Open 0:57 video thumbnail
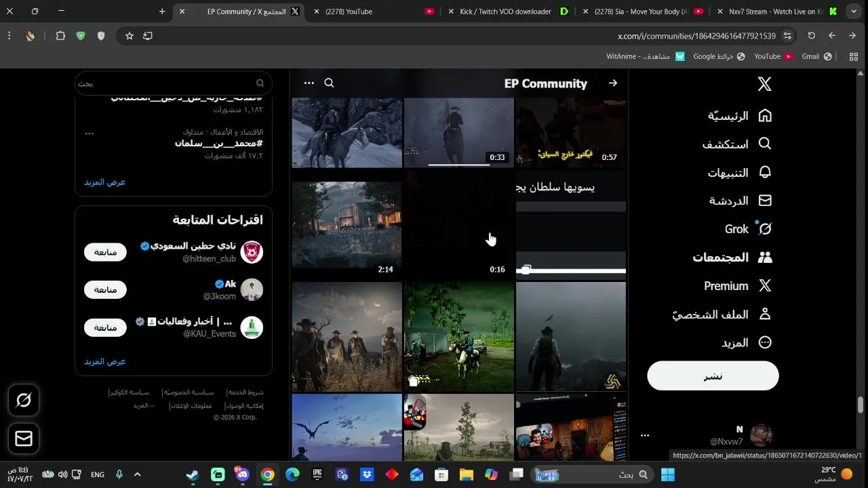 [571, 133]
